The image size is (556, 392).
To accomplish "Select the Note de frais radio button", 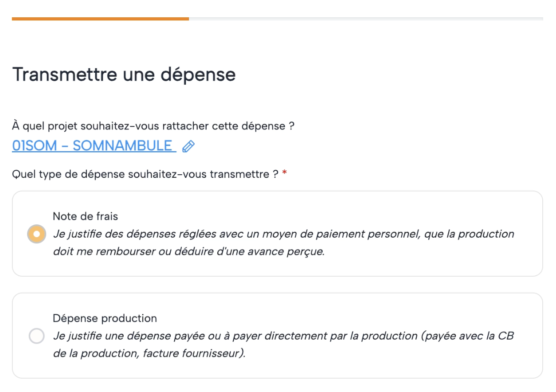I will click(x=36, y=234).
